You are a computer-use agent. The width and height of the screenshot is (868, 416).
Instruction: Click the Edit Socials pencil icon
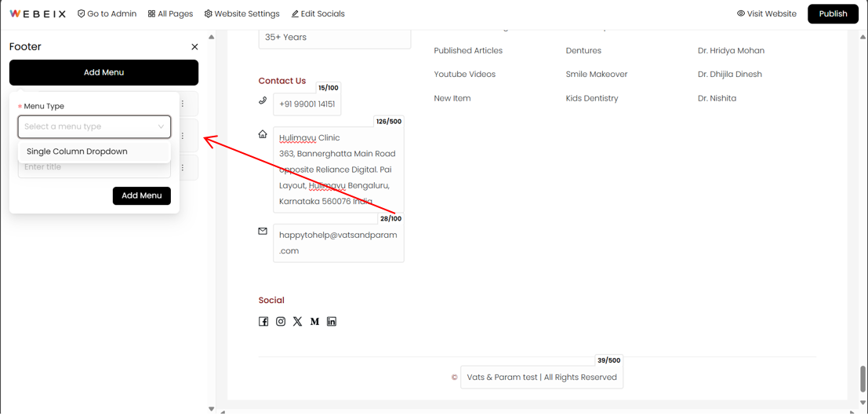pos(295,14)
